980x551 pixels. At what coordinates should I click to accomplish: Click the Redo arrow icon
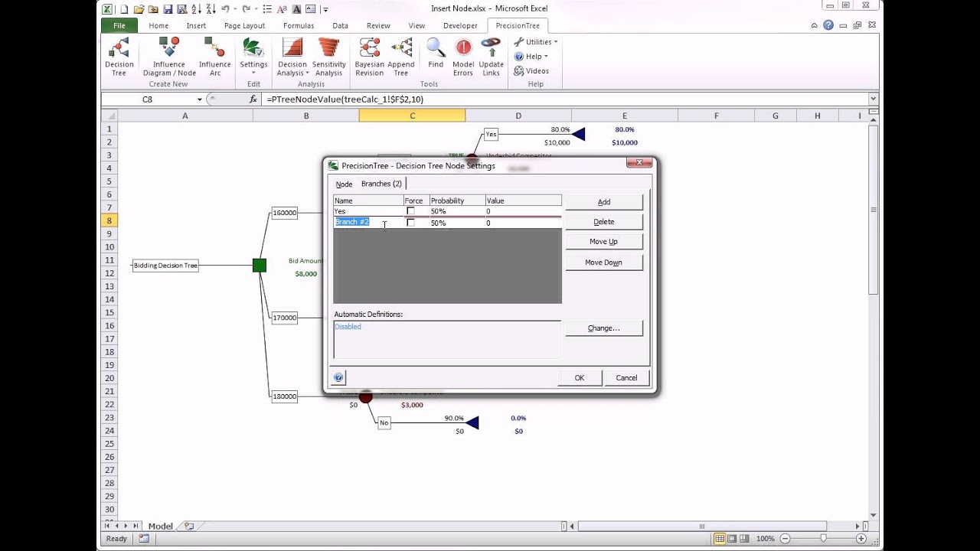[x=246, y=9]
